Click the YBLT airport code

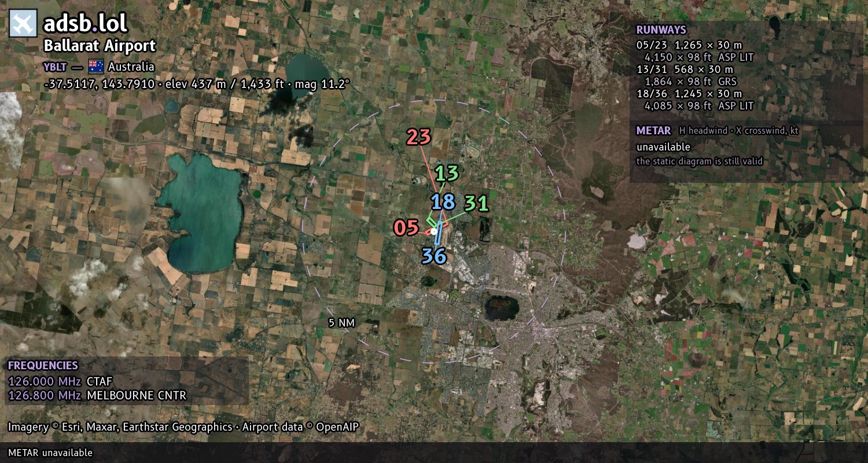tap(54, 67)
